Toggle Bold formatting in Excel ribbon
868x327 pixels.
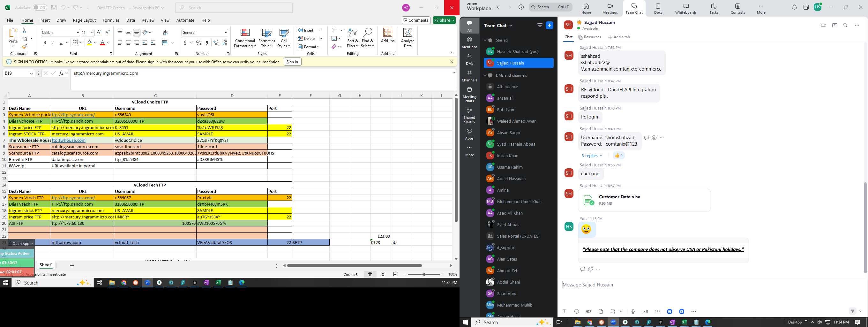point(44,43)
